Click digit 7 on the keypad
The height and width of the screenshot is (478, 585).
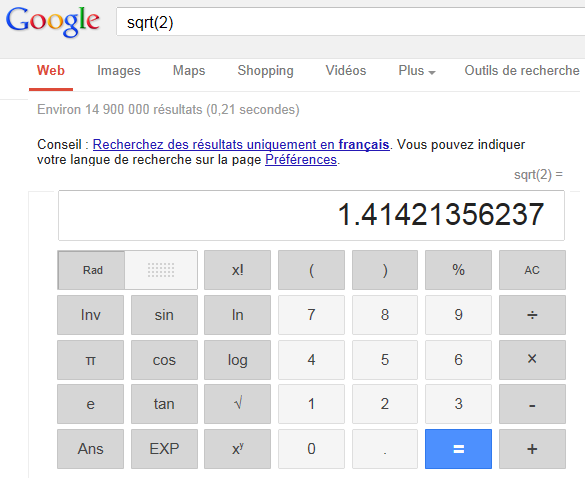311,315
